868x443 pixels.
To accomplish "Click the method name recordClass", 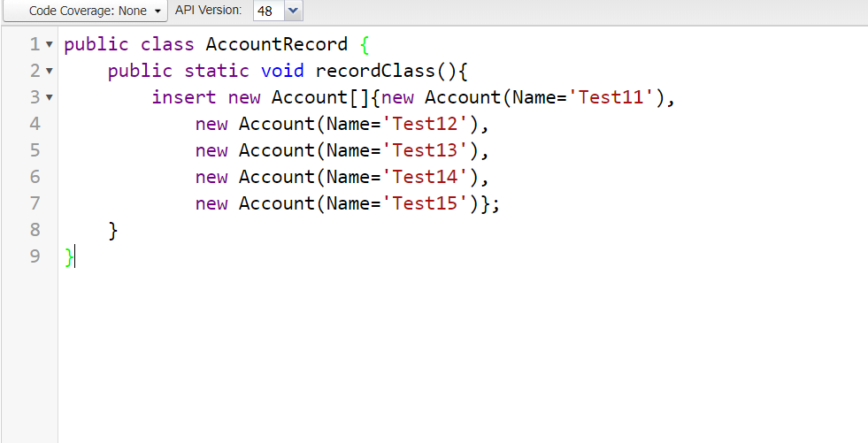I will [x=375, y=71].
